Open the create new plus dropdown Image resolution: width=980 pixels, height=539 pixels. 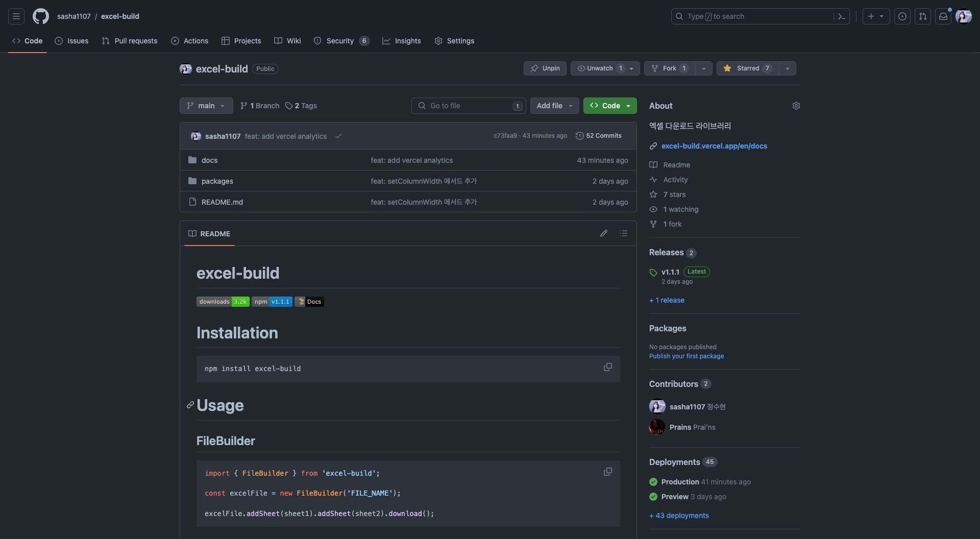[x=876, y=16]
